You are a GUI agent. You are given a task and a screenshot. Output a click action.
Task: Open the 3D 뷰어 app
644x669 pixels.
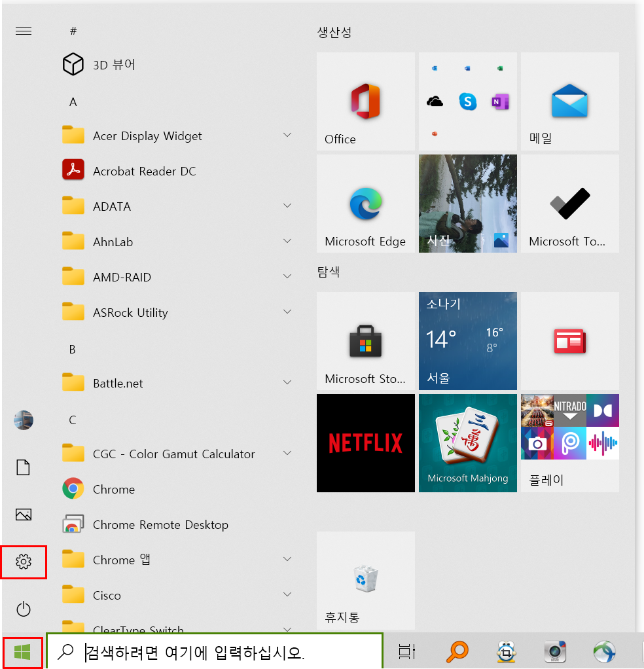177,65
